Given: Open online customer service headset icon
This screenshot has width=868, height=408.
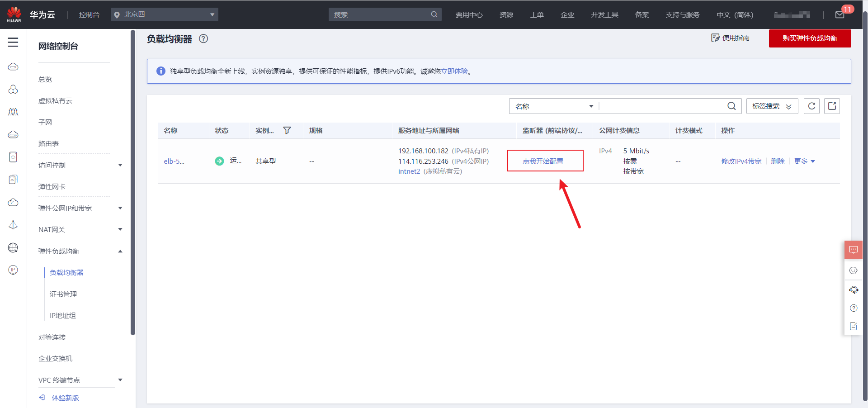Looking at the screenshot, I should (x=854, y=289).
